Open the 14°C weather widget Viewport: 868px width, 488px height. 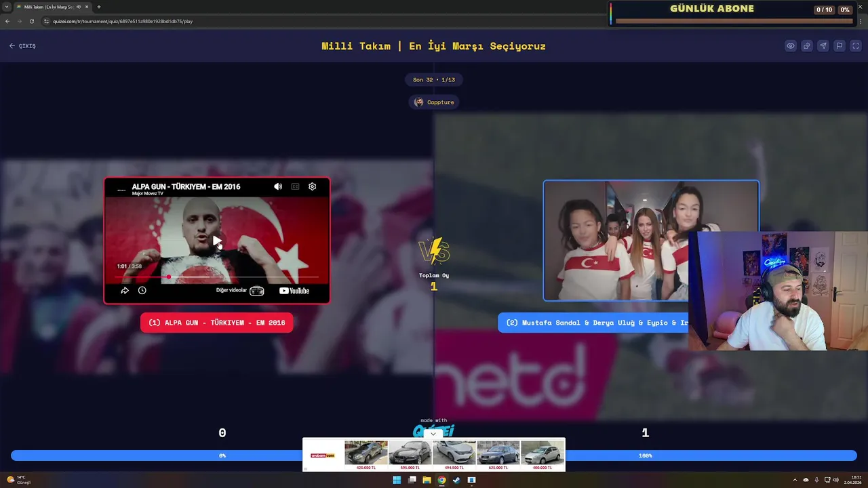click(19, 480)
